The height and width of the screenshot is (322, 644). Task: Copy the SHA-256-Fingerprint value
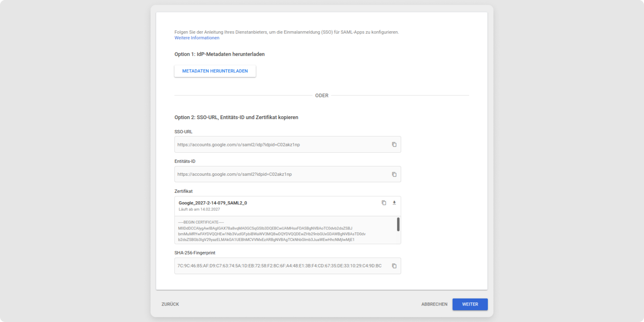[394, 266]
